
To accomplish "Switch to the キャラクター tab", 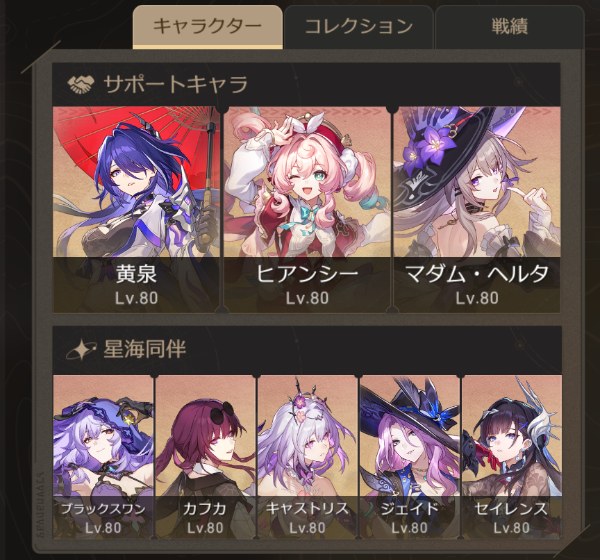I will (x=208, y=27).
